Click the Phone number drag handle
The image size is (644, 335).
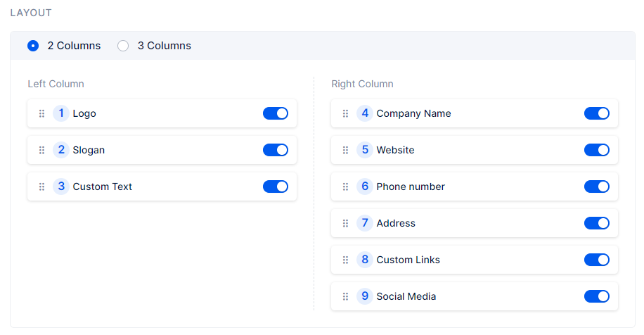click(345, 187)
